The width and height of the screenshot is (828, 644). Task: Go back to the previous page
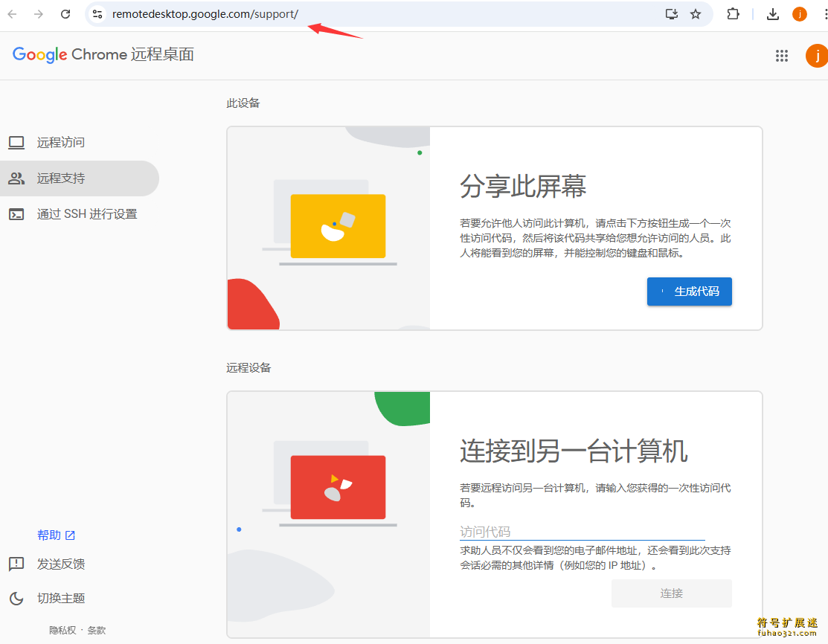(12, 14)
